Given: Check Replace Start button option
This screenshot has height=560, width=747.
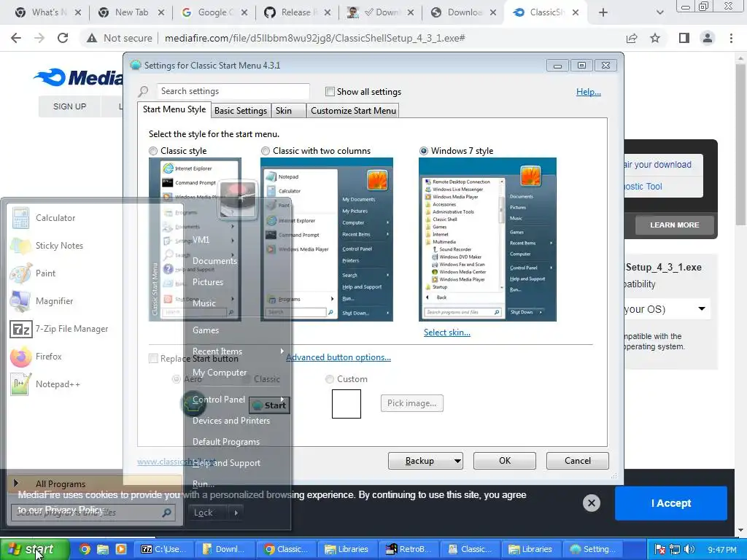Looking at the screenshot, I should 153,359.
